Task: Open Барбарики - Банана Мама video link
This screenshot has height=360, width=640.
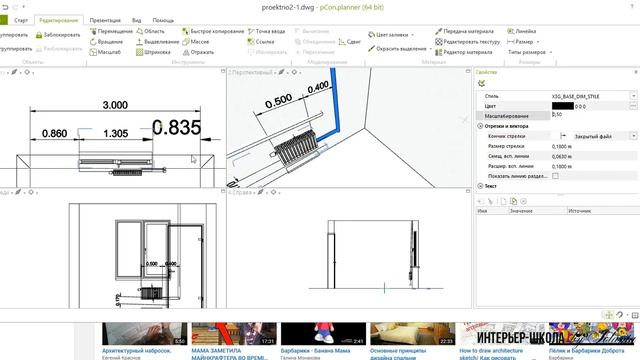Action: (315, 351)
